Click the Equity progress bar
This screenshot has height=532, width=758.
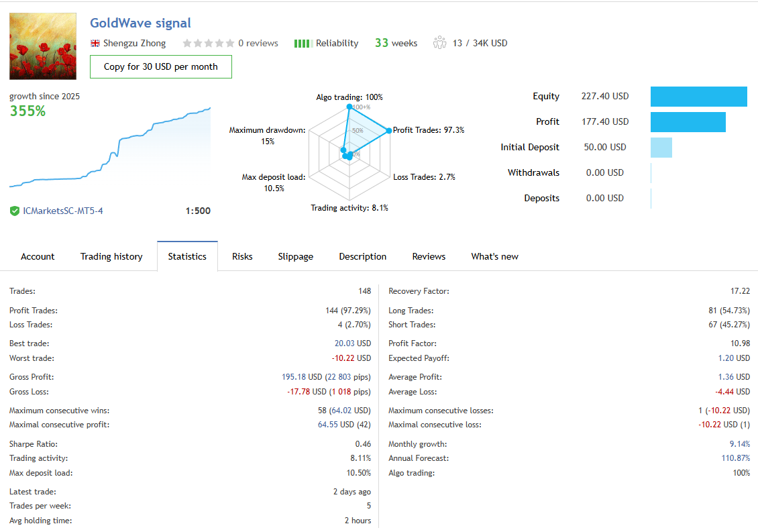coord(698,97)
